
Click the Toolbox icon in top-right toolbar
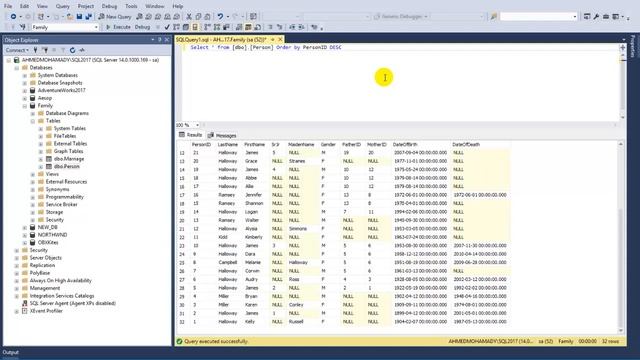tap(606, 17)
